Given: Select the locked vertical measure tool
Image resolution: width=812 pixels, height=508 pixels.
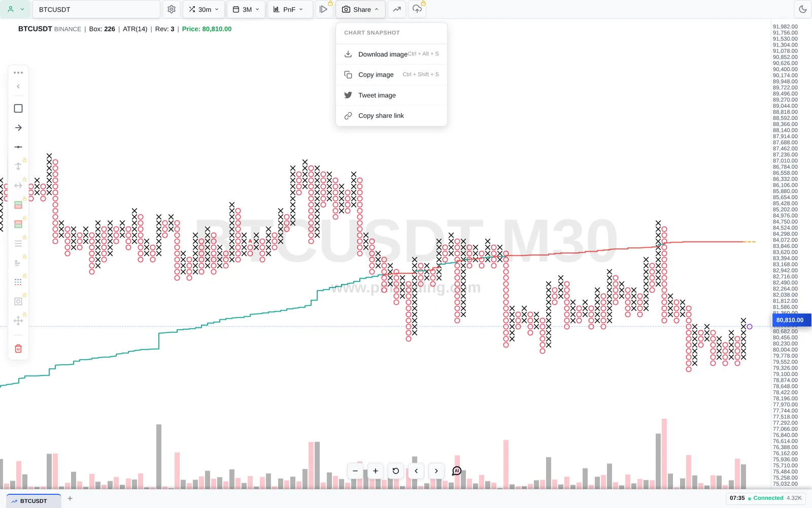Looking at the screenshot, I should 18,167.
